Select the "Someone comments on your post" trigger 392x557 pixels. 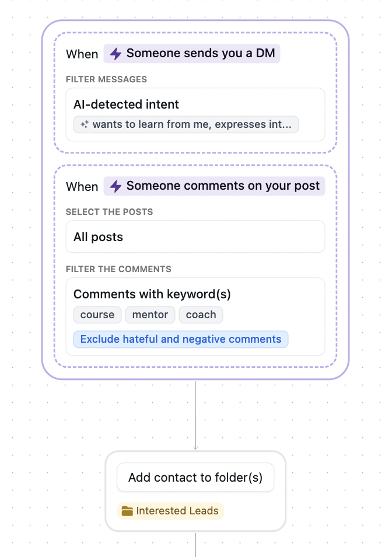tap(215, 186)
